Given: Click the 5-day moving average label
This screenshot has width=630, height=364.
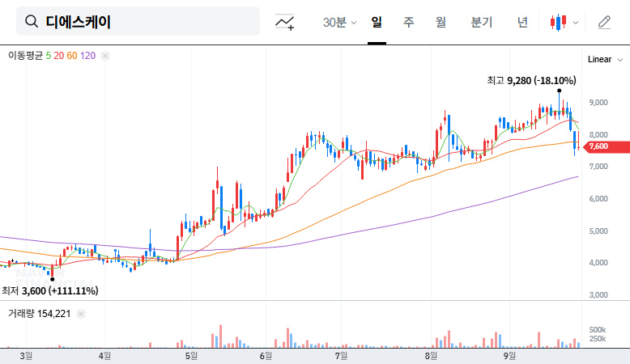Looking at the screenshot, I should tap(49, 56).
